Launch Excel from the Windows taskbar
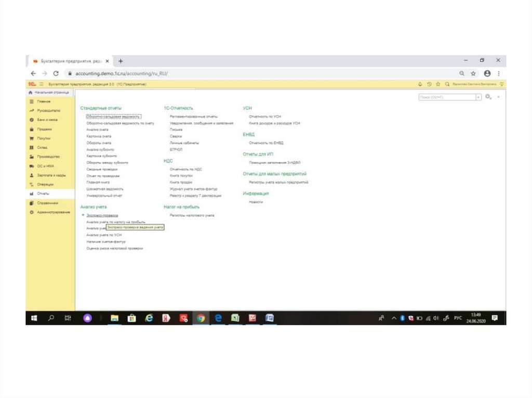The height and width of the screenshot is (398, 532). click(x=235, y=318)
